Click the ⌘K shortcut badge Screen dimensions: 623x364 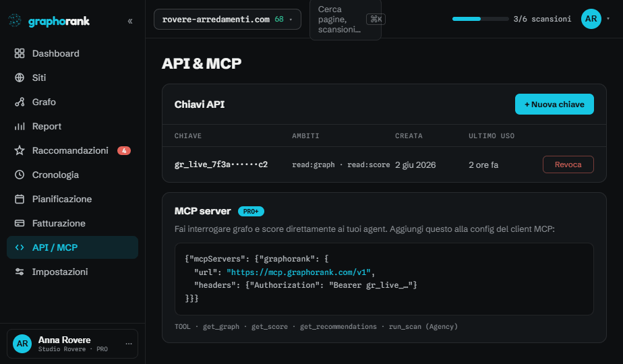tap(376, 19)
